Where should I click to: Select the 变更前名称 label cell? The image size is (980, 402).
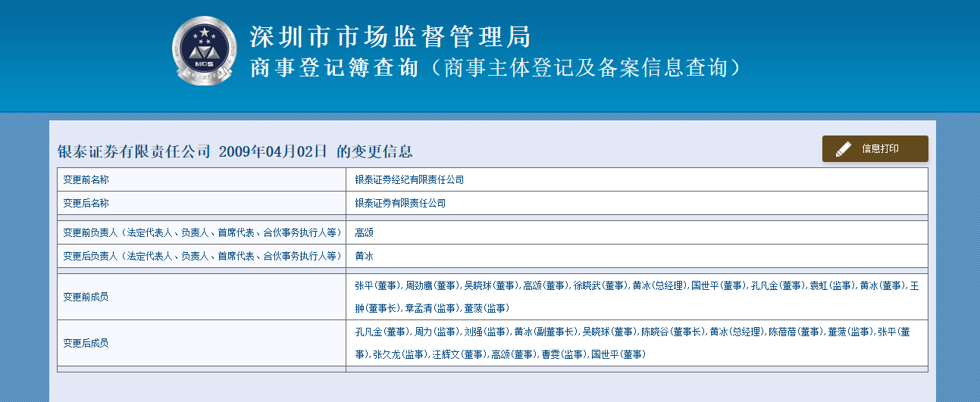(202, 179)
